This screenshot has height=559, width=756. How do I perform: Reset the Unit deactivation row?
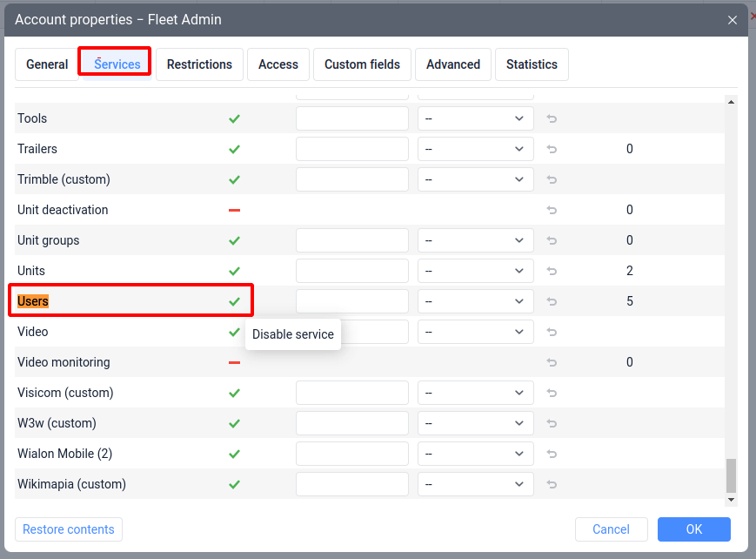(x=552, y=210)
